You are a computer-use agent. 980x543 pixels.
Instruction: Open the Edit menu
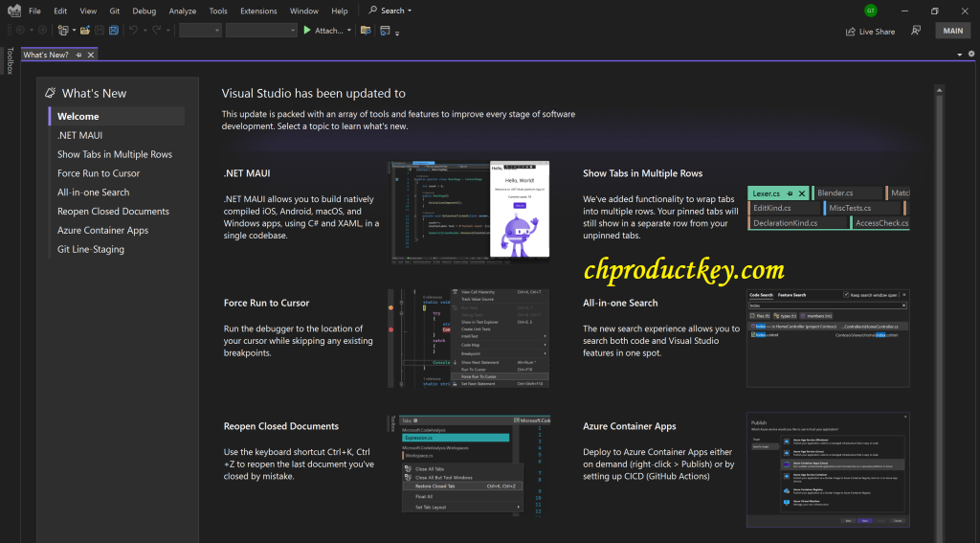click(60, 11)
